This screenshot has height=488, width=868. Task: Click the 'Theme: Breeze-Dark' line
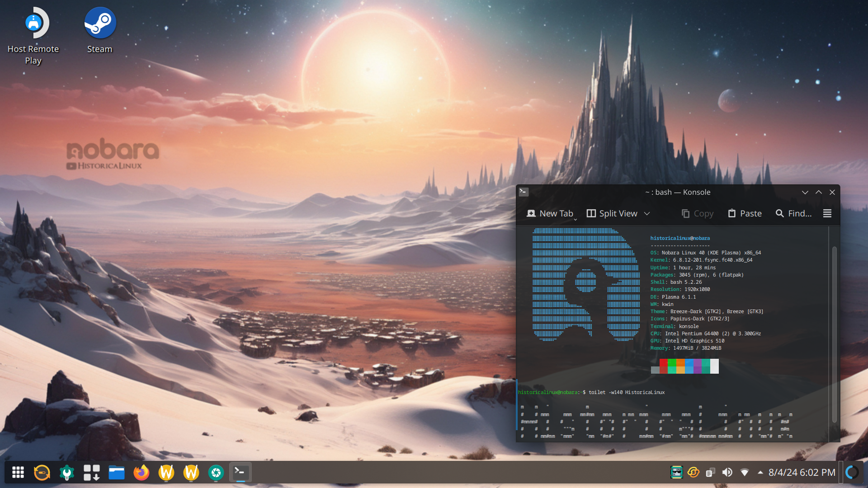click(x=707, y=311)
